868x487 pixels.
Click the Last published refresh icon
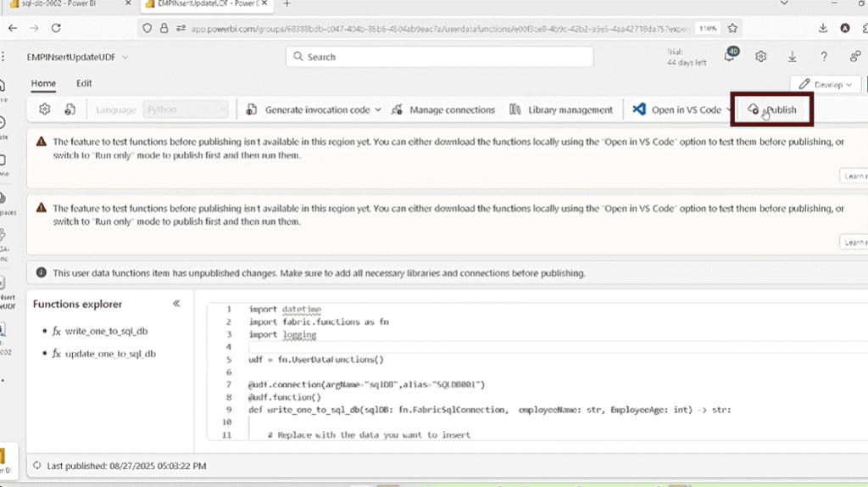tap(36, 466)
